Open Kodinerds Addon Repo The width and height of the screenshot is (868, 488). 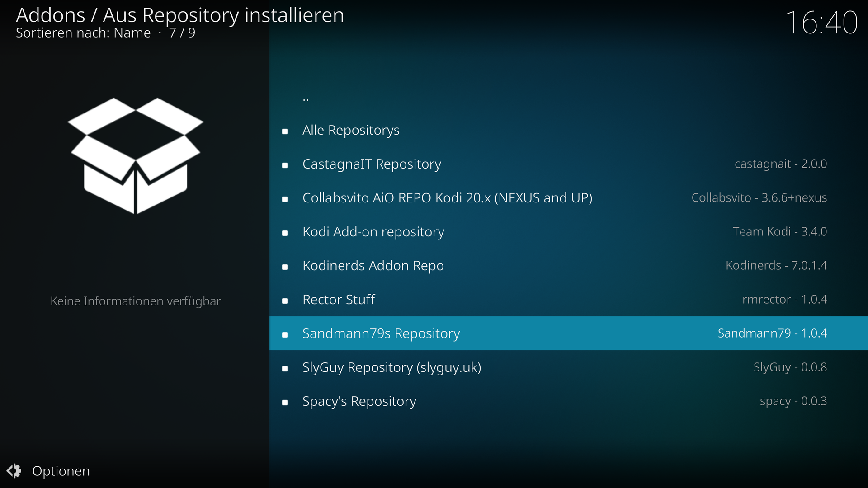(x=568, y=266)
